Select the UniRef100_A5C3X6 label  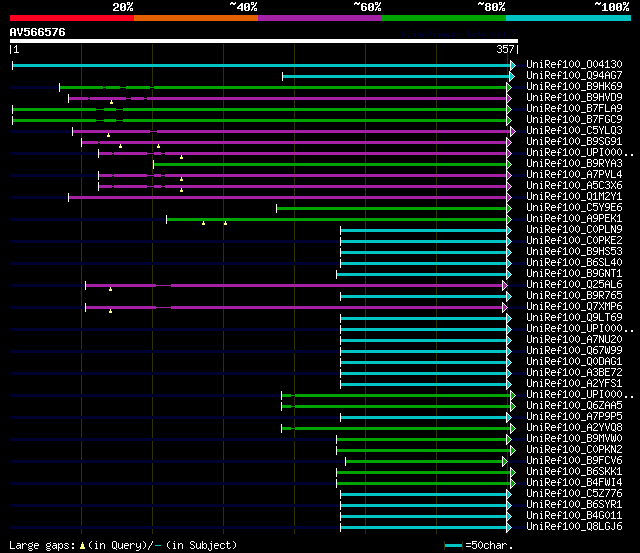(x=574, y=185)
